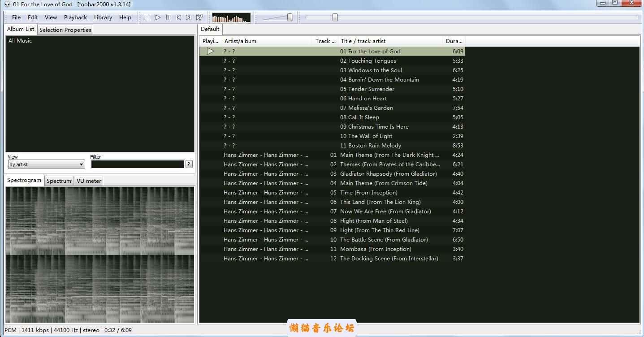Go to previous track button
This screenshot has height=337, width=644.
click(178, 17)
